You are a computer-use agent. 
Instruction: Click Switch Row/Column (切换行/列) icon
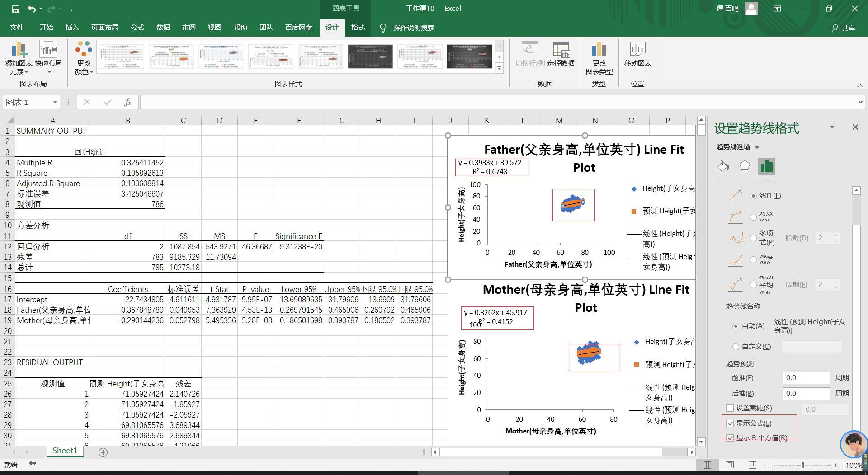[x=529, y=50]
